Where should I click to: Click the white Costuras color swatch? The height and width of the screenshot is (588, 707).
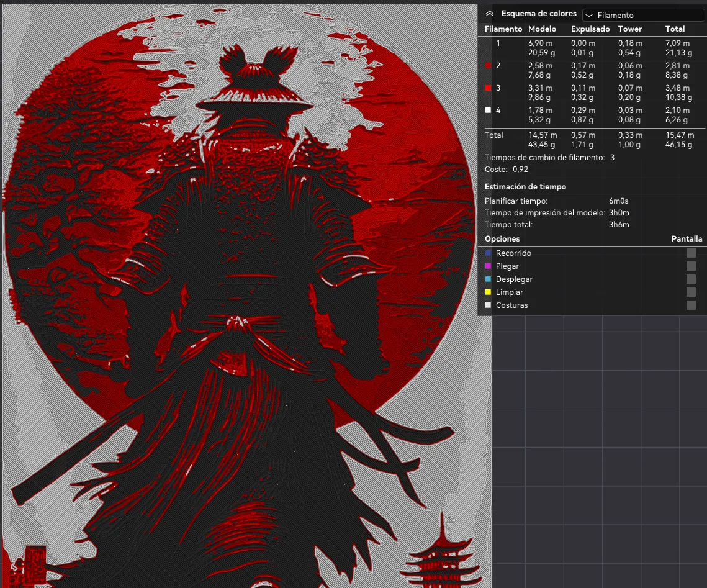point(488,305)
